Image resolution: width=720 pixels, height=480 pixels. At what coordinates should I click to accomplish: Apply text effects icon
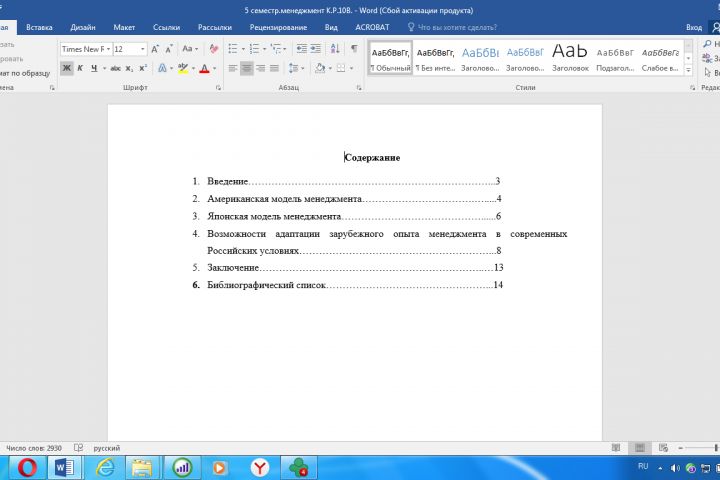click(x=162, y=68)
